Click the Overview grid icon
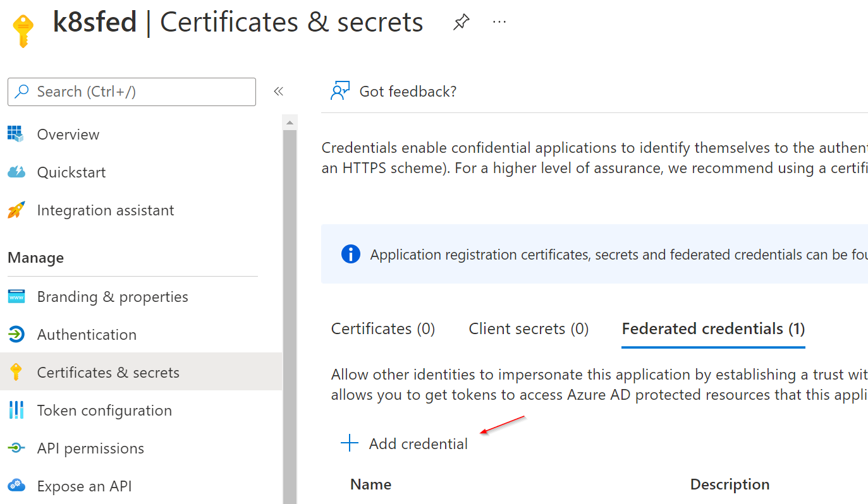Screen dimensions: 868x504 pyautogui.click(x=16, y=134)
